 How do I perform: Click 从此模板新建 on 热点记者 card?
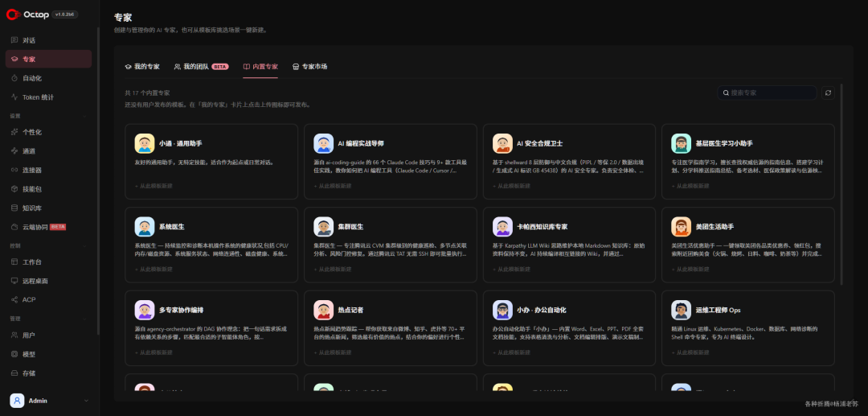point(333,352)
